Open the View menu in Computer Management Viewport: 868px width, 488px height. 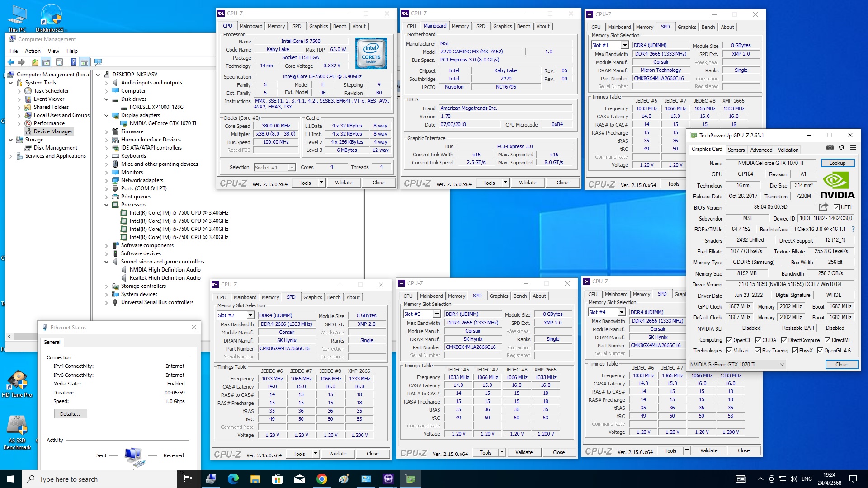click(x=53, y=51)
